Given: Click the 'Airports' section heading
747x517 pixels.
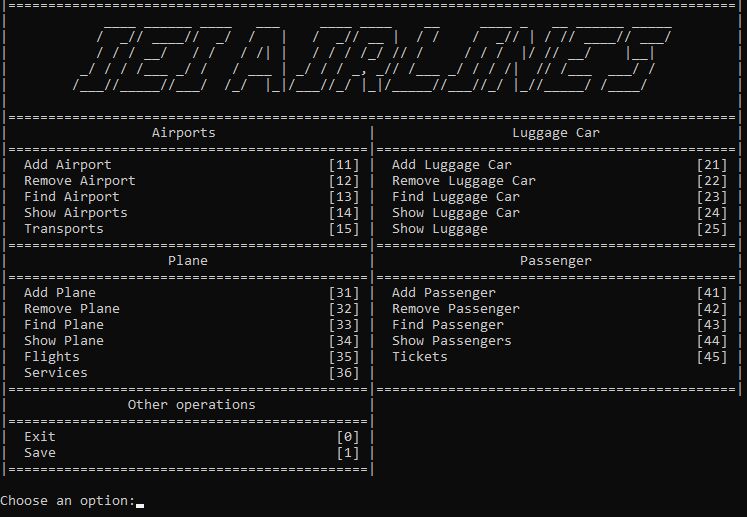Looking at the screenshot, I should 183,132.
